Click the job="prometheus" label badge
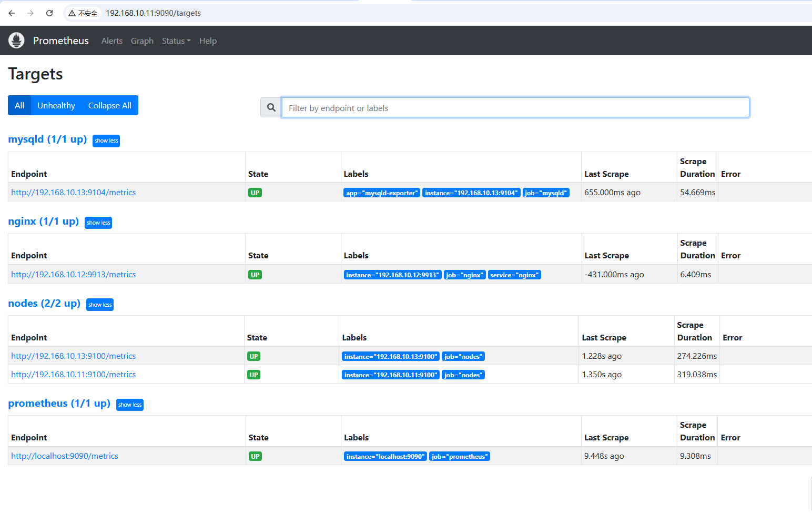812x513 pixels. pyautogui.click(x=460, y=457)
